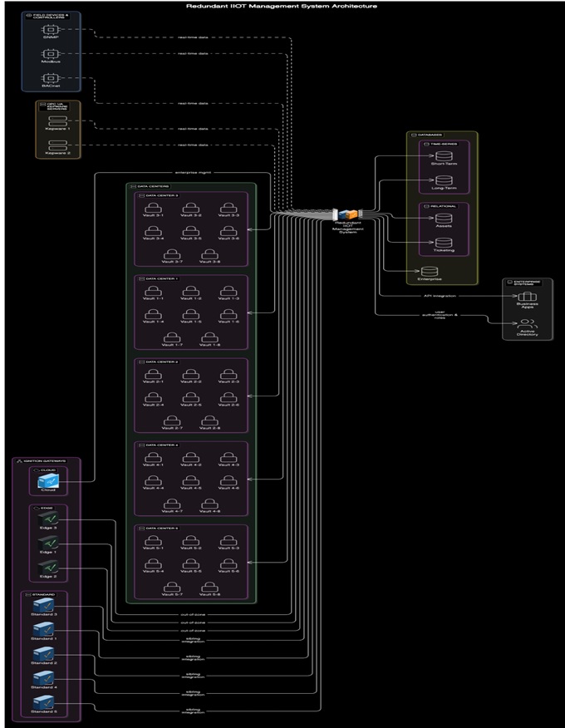
Task: Select the Redundant IIOT diagram title text
Action: click(282, 5)
